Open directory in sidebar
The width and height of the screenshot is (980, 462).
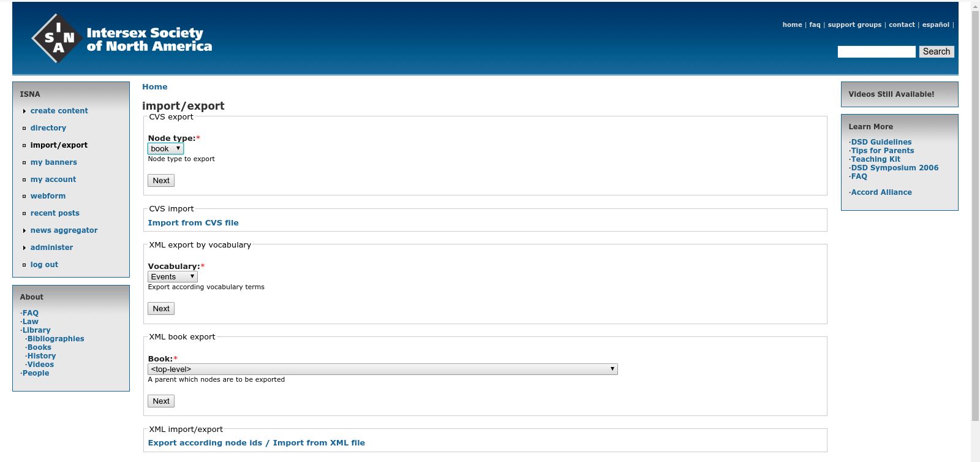pos(48,128)
